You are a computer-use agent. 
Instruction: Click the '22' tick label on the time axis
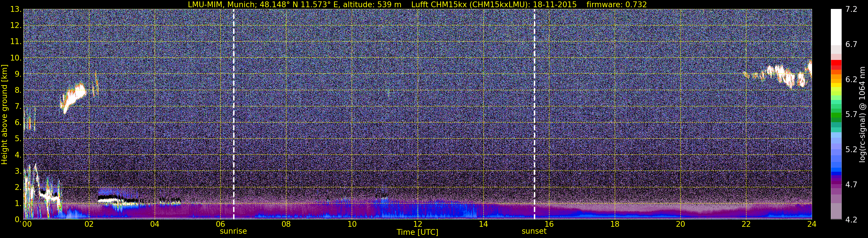(746, 224)
